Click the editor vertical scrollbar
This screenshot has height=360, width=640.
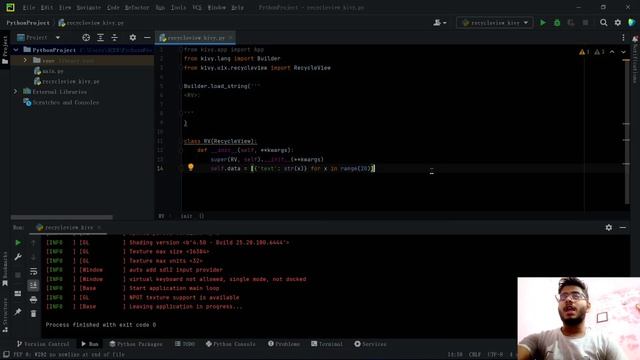point(627,131)
